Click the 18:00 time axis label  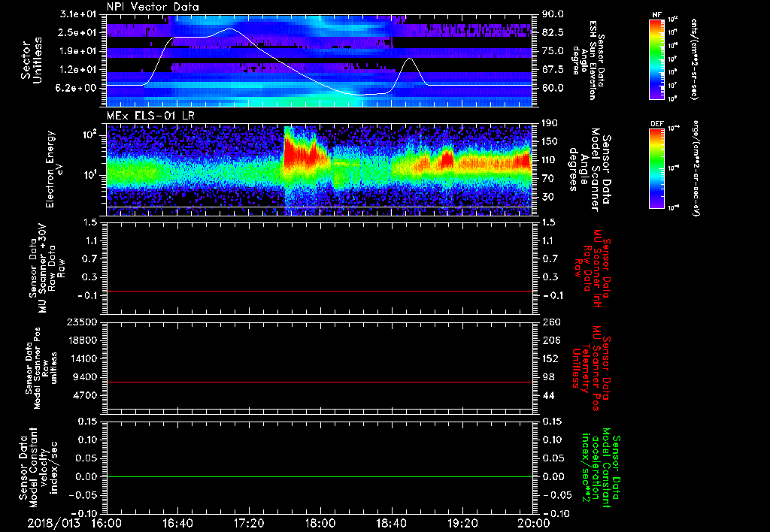tap(320, 521)
